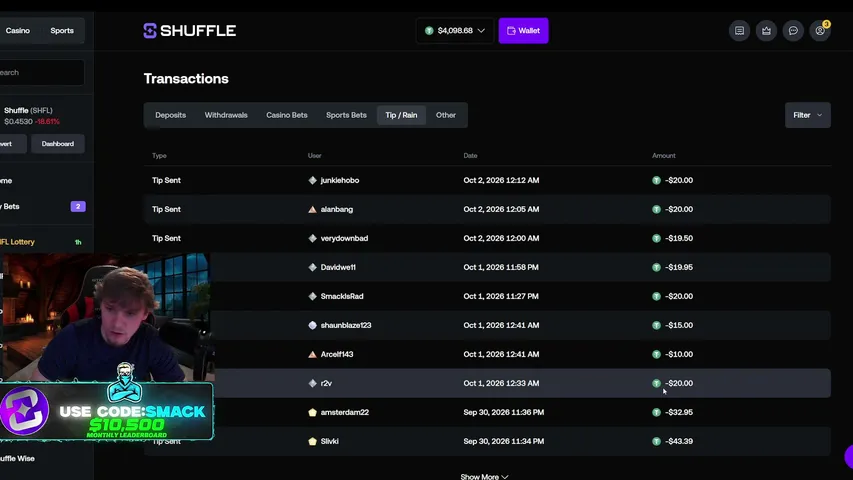Click Tip Sent label in junkiehobo row

[x=166, y=180]
